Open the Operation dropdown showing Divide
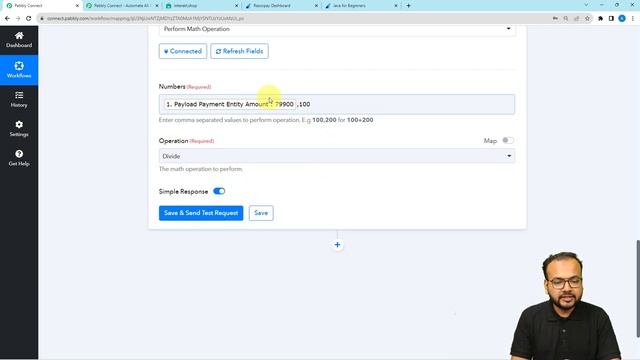 pos(337,156)
